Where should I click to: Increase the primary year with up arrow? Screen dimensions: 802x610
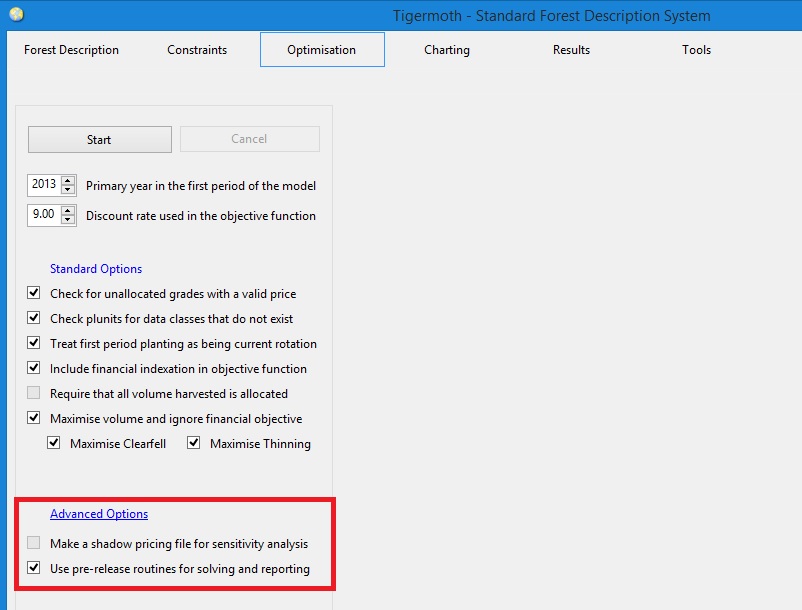coord(68,180)
